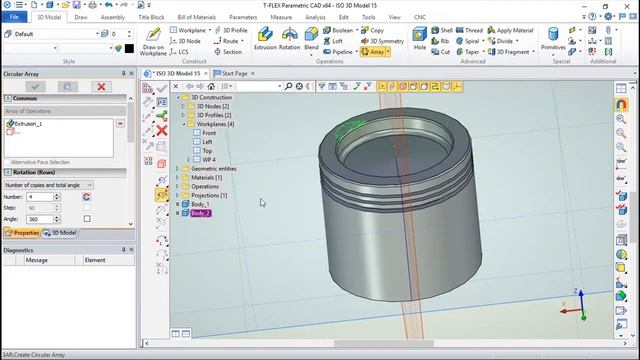Image resolution: width=640 pixels, height=360 pixels.
Task: Select the Shell tool
Action: coord(442,30)
